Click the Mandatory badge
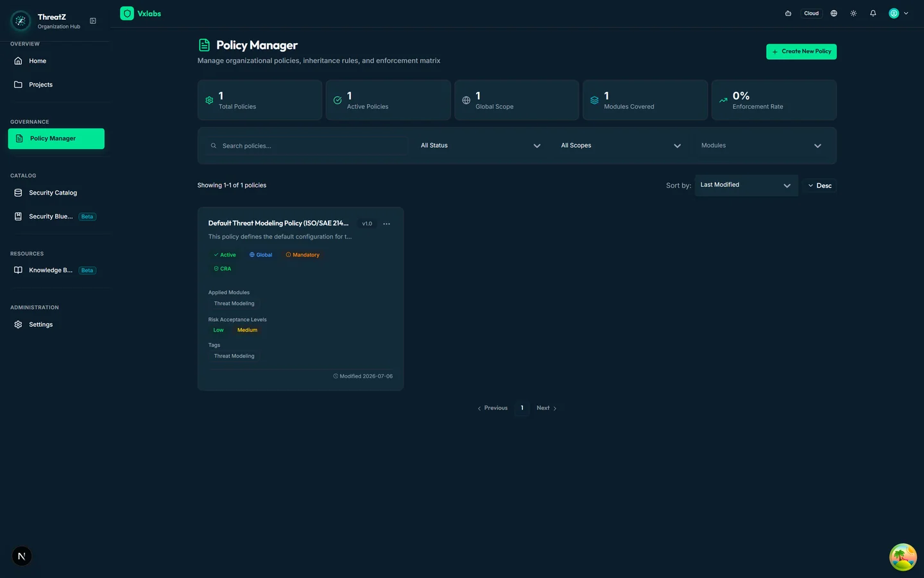 [302, 255]
